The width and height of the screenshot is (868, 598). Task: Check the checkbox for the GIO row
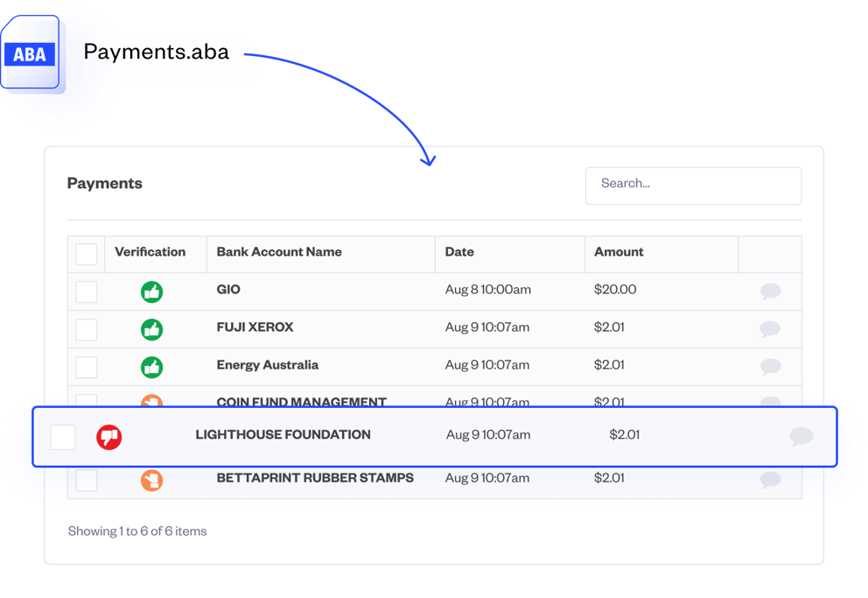[x=86, y=292]
